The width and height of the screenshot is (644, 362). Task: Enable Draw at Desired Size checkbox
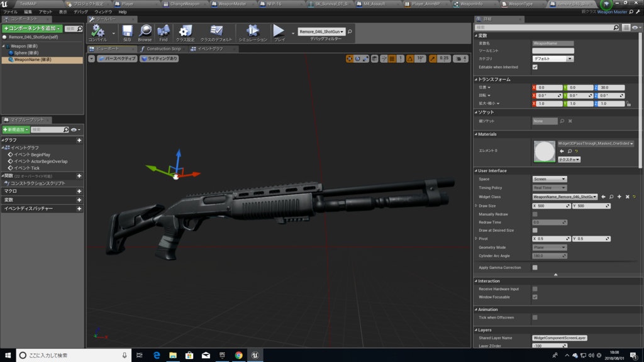pos(535,230)
